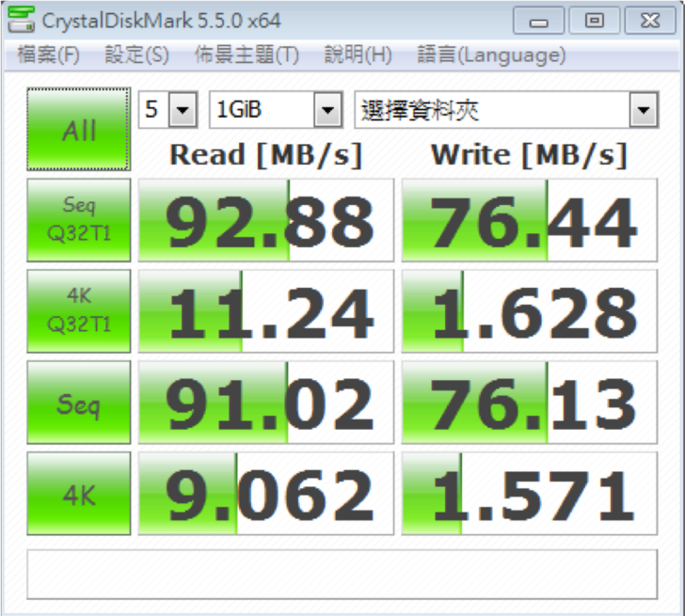Start the plain Seq benchmark

click(x=79, y=403)
